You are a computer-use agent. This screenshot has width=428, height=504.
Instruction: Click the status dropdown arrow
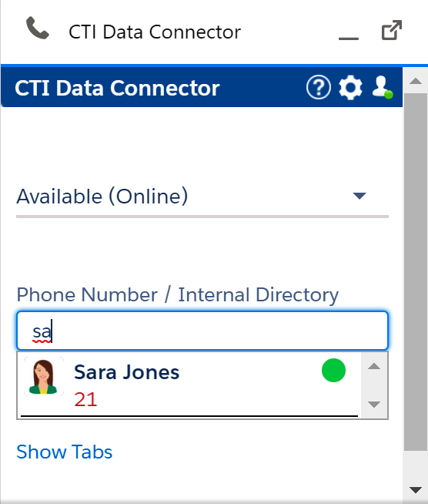click(x=359, y=196)
